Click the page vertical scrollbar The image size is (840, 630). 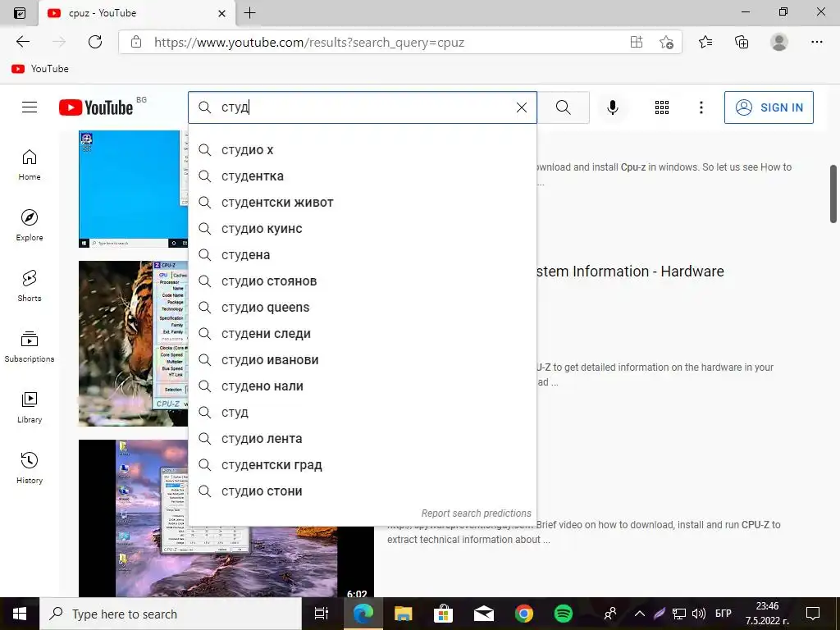[x=833, y=194]
